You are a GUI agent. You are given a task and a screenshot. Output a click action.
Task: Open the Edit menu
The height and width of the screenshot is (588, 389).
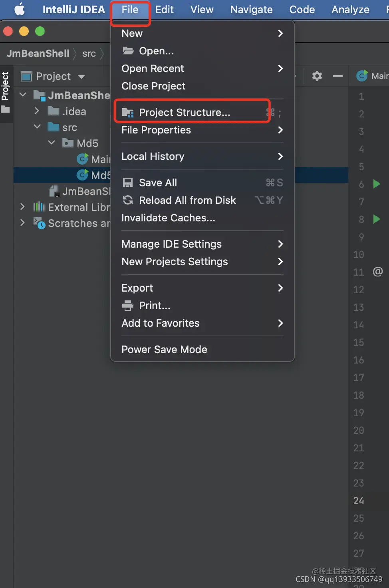click(164, 10)
